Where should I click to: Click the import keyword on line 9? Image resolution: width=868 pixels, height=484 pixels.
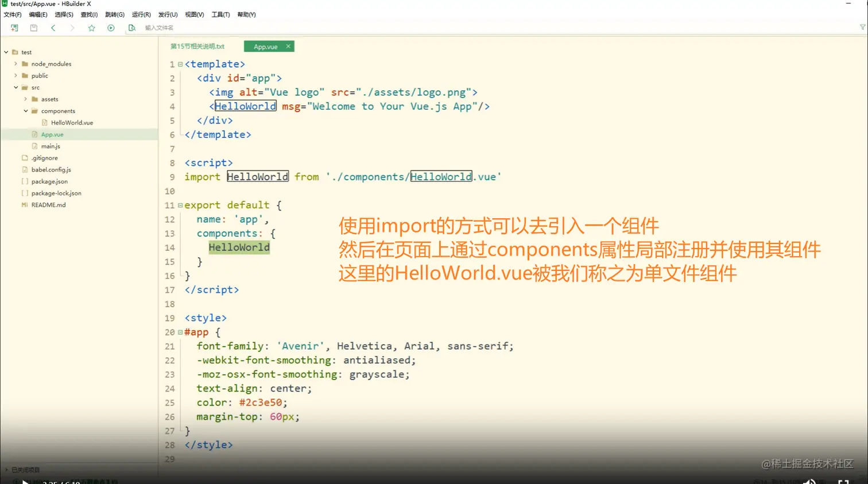pyautogui.click(x=202, y=177)
